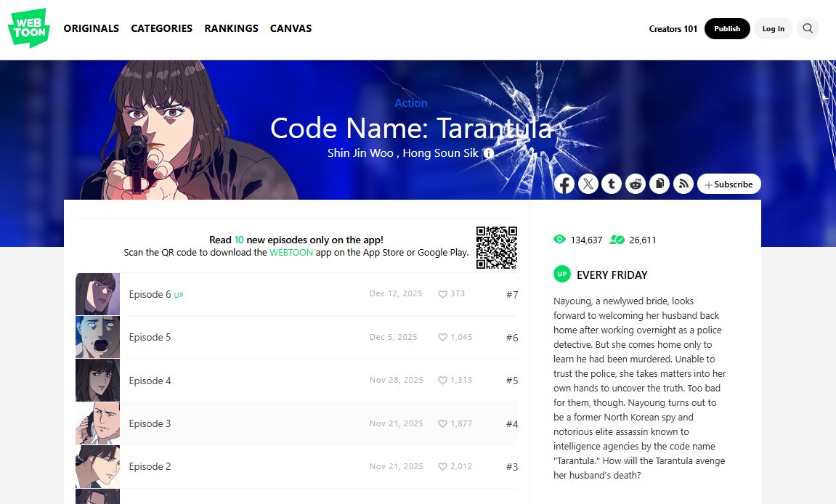This screenshot has height=504, width=836.
Task: Click the #3 episode number
Action: point(512,467)
